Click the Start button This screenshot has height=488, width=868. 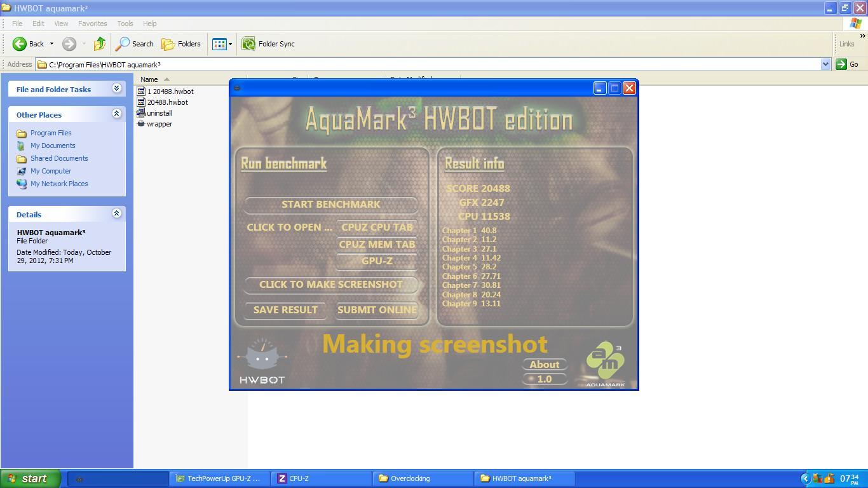point(31,478)
